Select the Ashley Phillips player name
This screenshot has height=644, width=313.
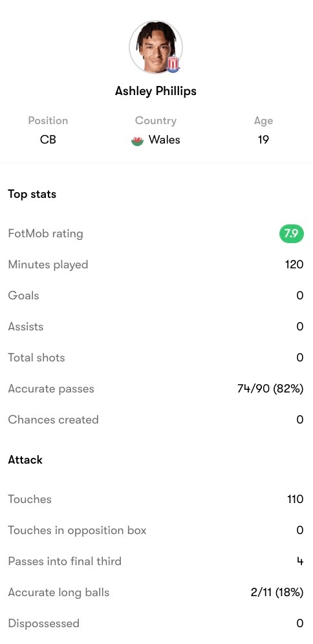coord(156,91)
